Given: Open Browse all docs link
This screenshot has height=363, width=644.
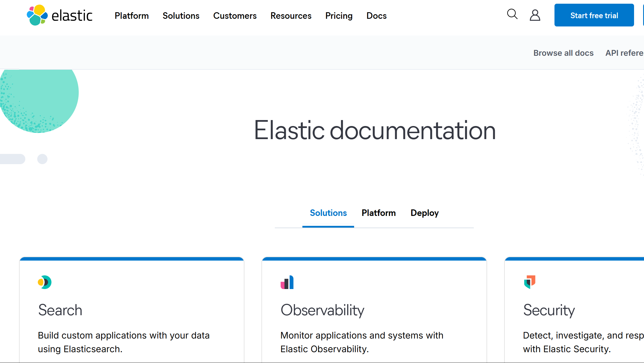Looking at the screenshot, I should point(563,53).
